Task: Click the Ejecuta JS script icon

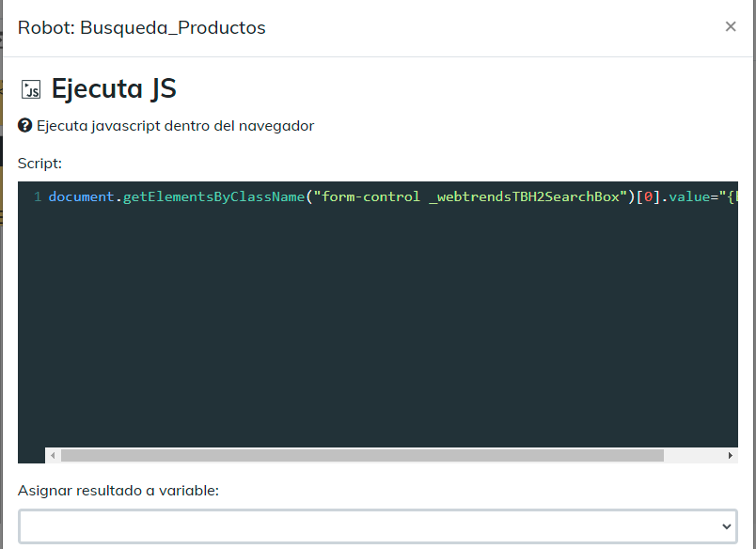Action: coord(31,89)
